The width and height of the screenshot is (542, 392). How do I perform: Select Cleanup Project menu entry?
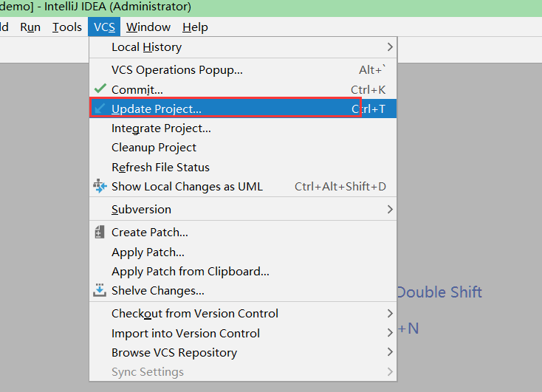[x=243, y=148]
